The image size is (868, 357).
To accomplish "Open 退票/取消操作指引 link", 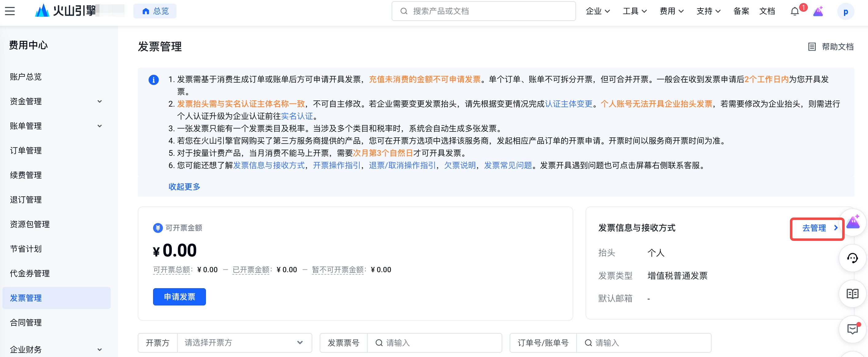I will pos(402,165).
